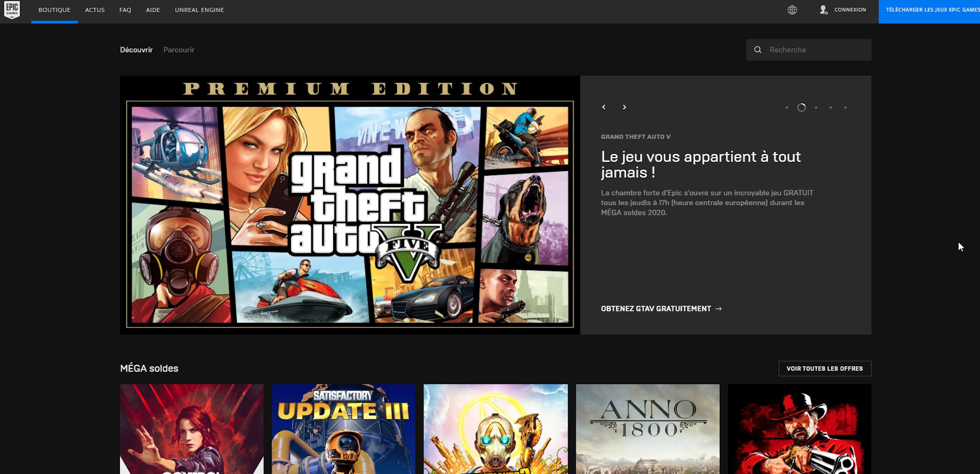Open the Aide menu item
The width and height of the screenshot is (980, 474).
coord(153,10)
